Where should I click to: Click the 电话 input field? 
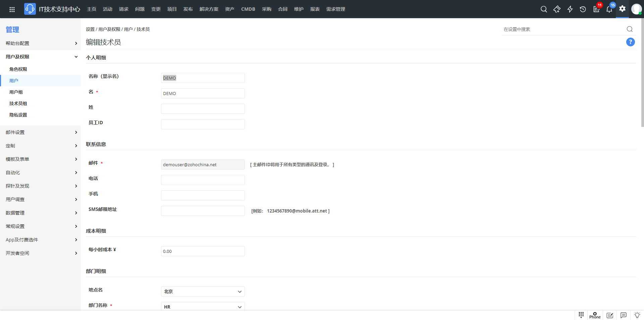pos(203,180)
